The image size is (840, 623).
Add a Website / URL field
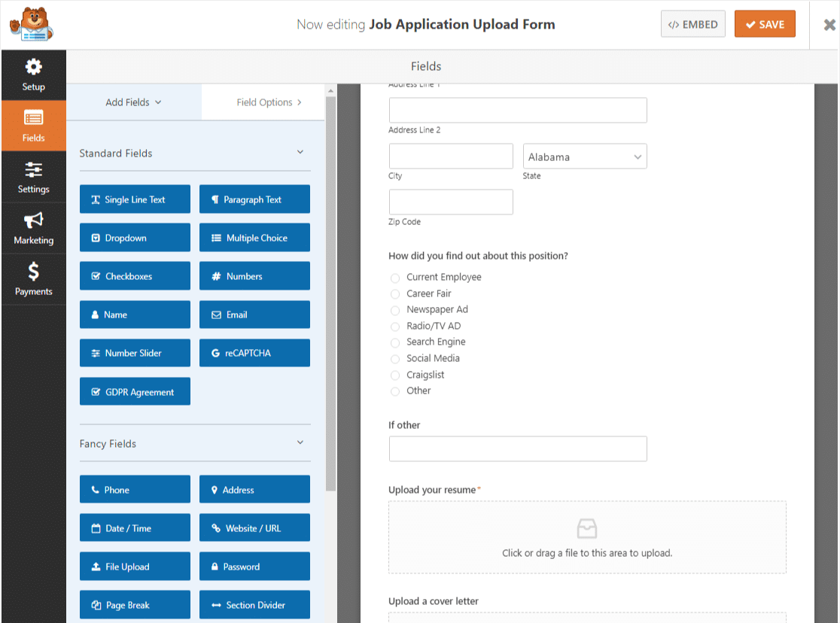coord(254,528)
